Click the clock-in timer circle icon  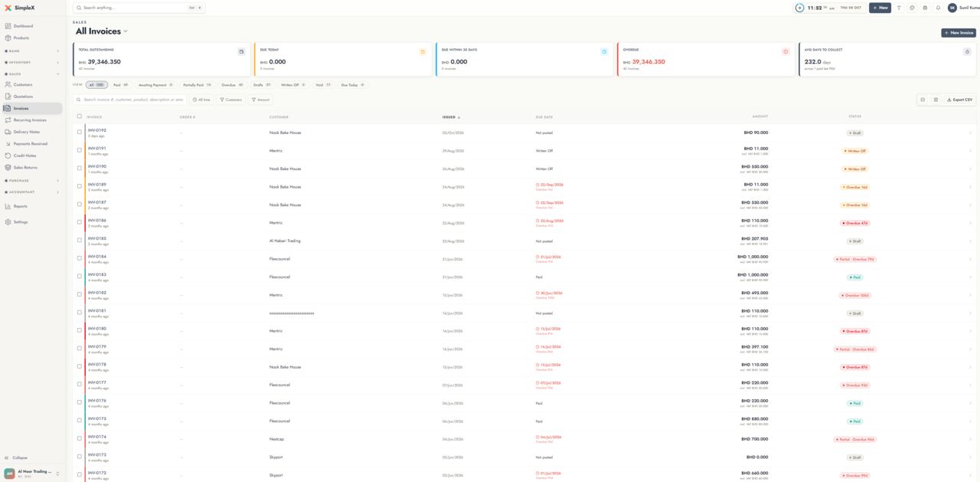[x=800, y=8]
